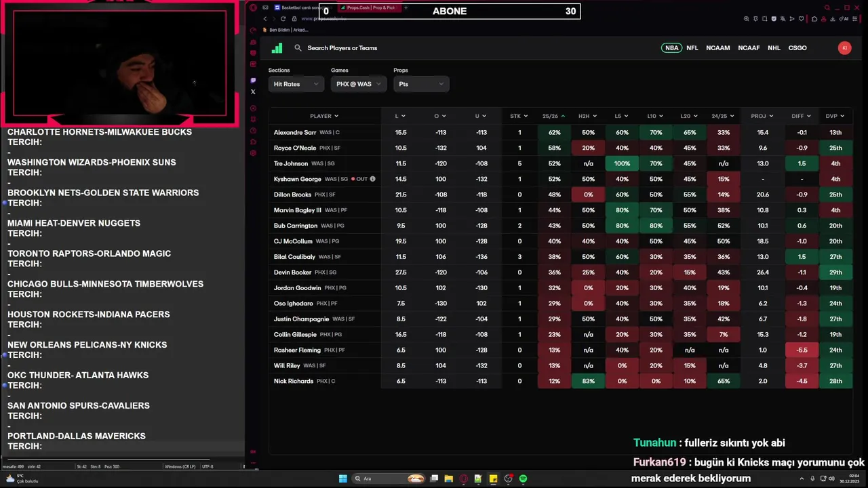
Task: Click WASHINGTON WIZARDS-PHOENIX SUNS line in Notepad
Action: (92, 163)
